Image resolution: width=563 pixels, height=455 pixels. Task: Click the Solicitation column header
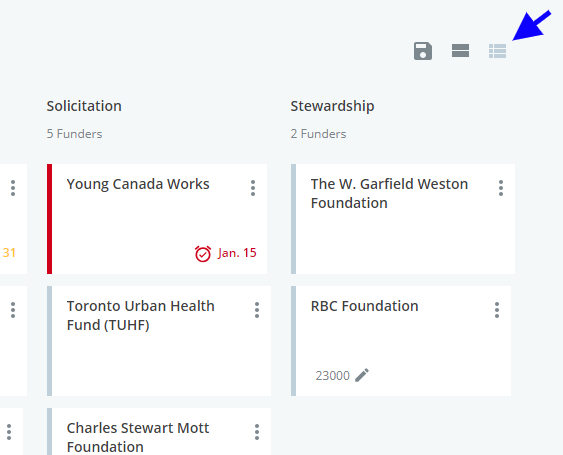[x=84, y=106]
